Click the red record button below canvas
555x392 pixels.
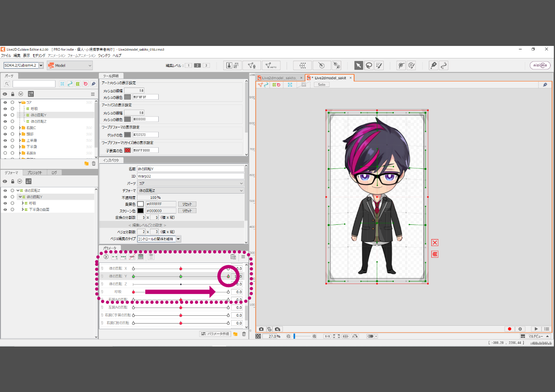tap(510, 329)
